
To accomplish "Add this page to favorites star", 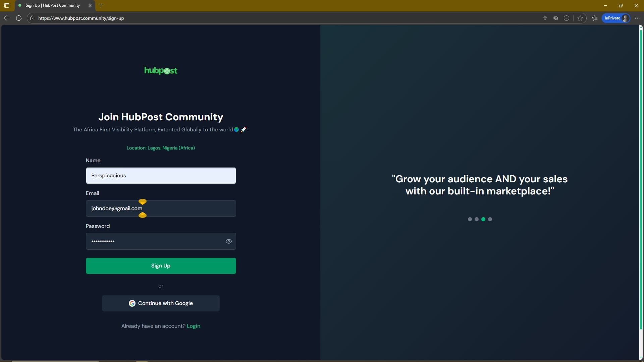I will 580,18.
